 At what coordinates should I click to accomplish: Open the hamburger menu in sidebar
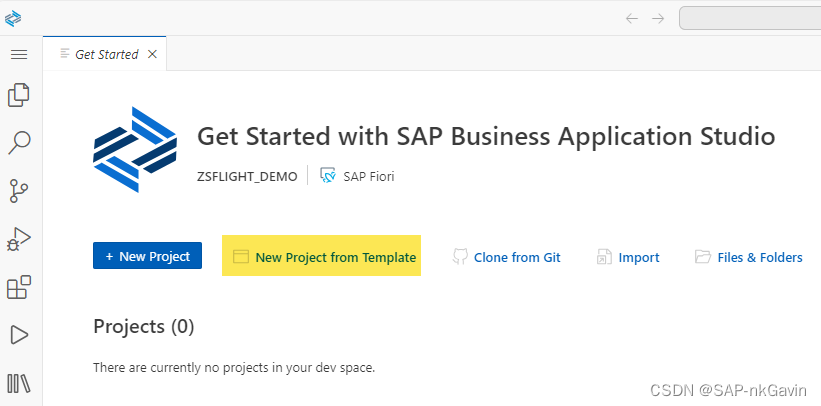click(x=18, y=54)
